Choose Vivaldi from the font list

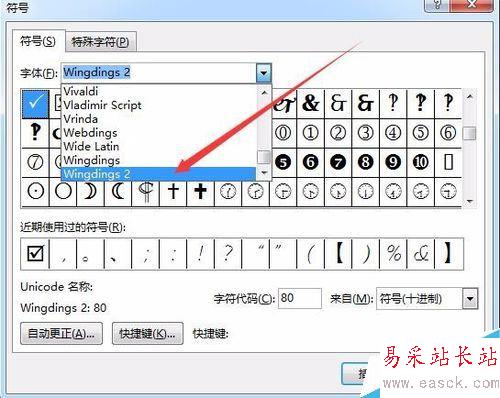coord(159,91)
